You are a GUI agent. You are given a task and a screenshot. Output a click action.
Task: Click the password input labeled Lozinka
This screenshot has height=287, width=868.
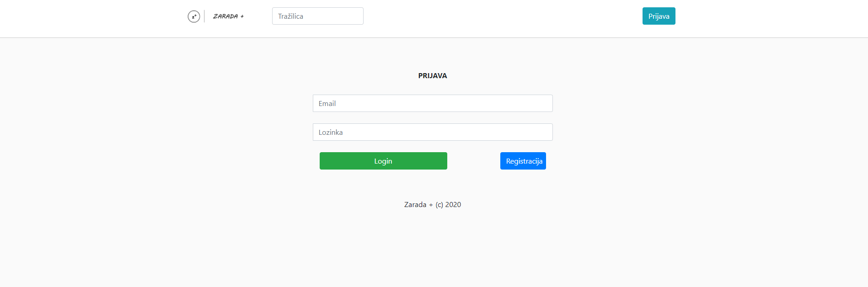(432, 132)
